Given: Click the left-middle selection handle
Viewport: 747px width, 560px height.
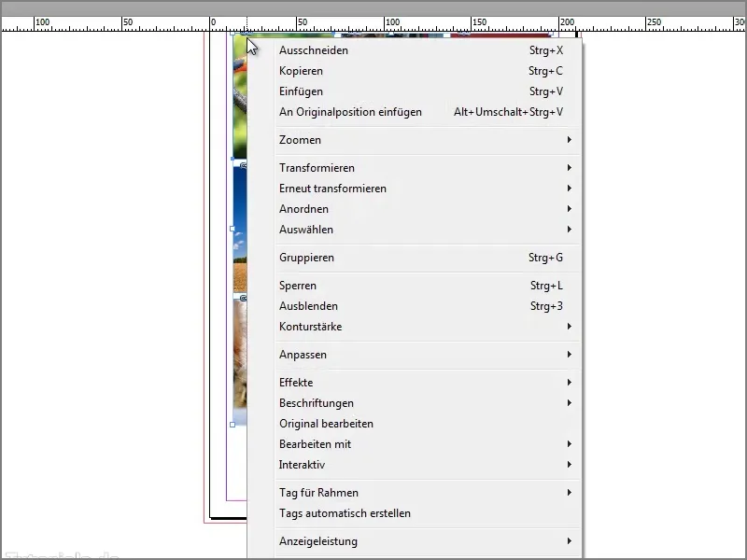Looking at the screenshot, I should [233, 229].
